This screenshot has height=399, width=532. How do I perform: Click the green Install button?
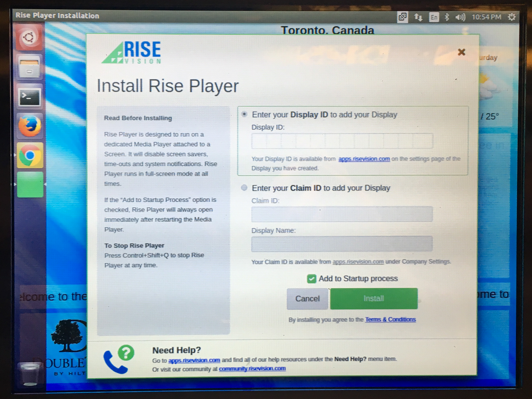(x=374, y=298)
